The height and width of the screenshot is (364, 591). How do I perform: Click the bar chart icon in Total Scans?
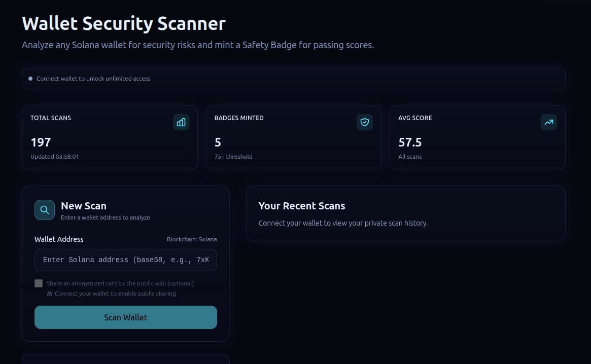tap(181, 122)
